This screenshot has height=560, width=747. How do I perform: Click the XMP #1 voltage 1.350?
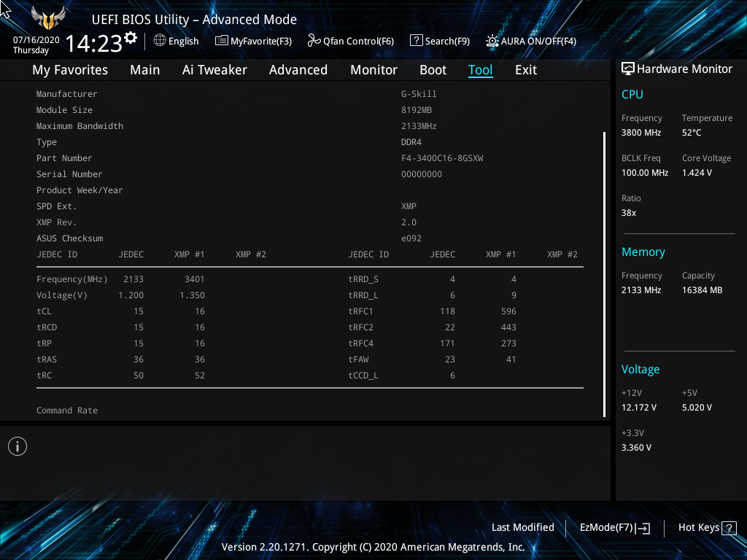click(192, 295)
